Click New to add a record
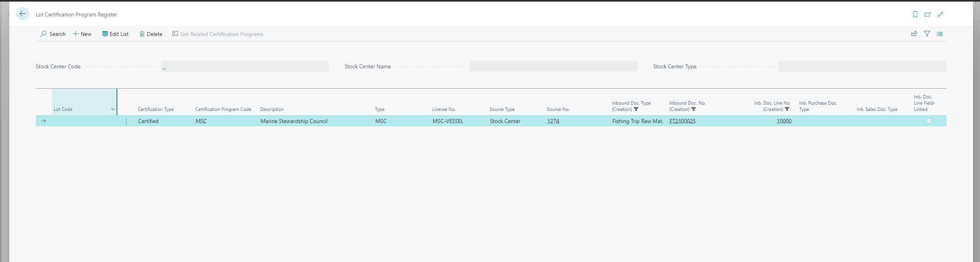980x262 pixels. (x=82, y=34)
